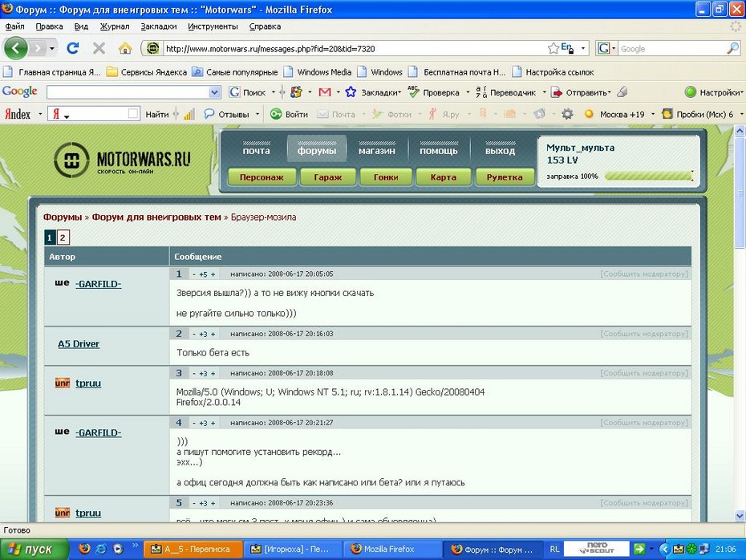Open Отзывы in Yandex toolbar

[226, 114]
